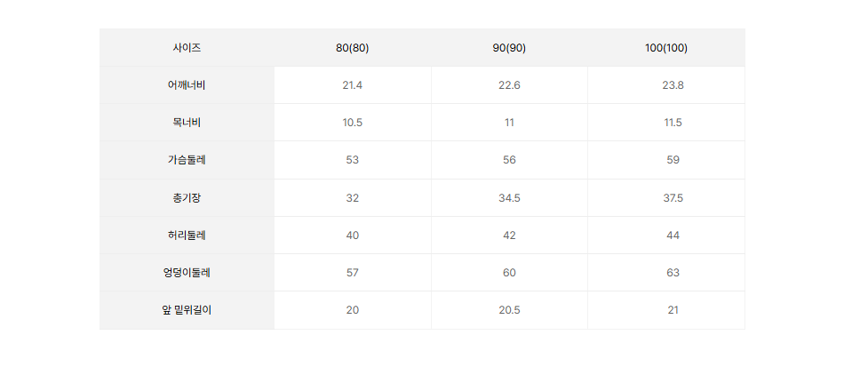Screen dimensions: 868x383
Task: Click the 어깨너비 row label
Action: coord(187,85)
